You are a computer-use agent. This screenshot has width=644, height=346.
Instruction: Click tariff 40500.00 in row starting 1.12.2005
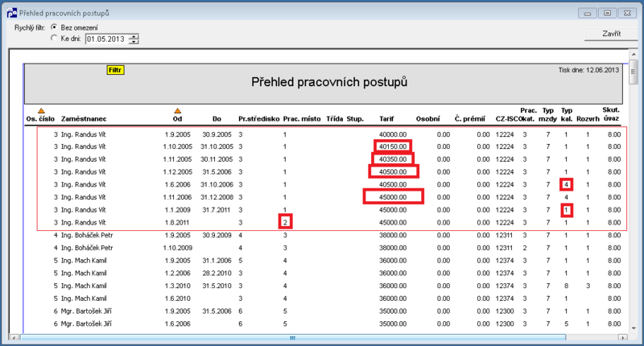[393, 172]
